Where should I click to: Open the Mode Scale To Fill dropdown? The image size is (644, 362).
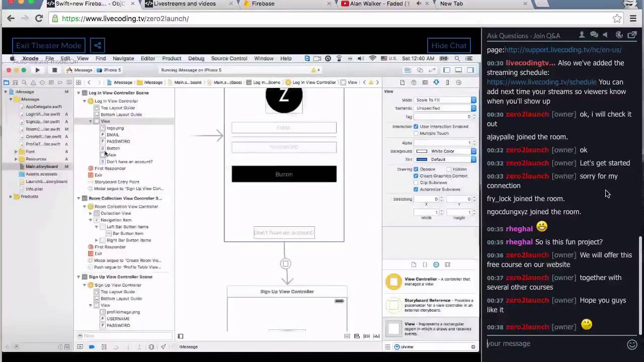(445, 100)
